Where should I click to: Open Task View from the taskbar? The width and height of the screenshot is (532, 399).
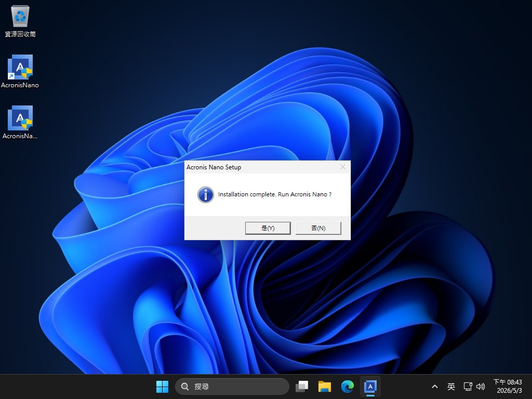point(302,387)
